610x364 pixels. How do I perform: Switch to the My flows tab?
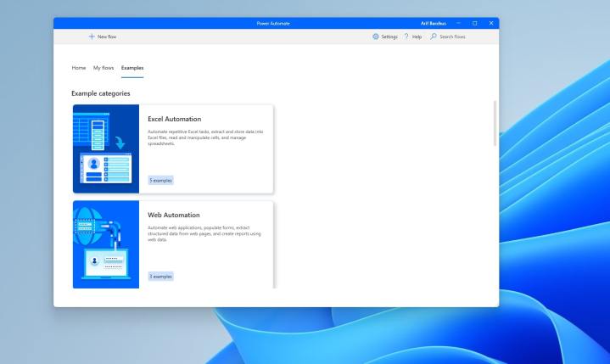(x=104, y=68)
